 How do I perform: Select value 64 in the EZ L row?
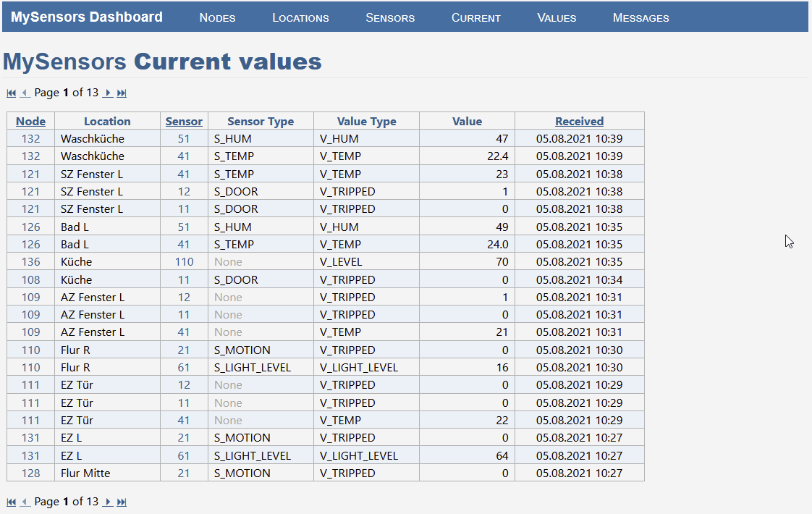tap(502, 456)
